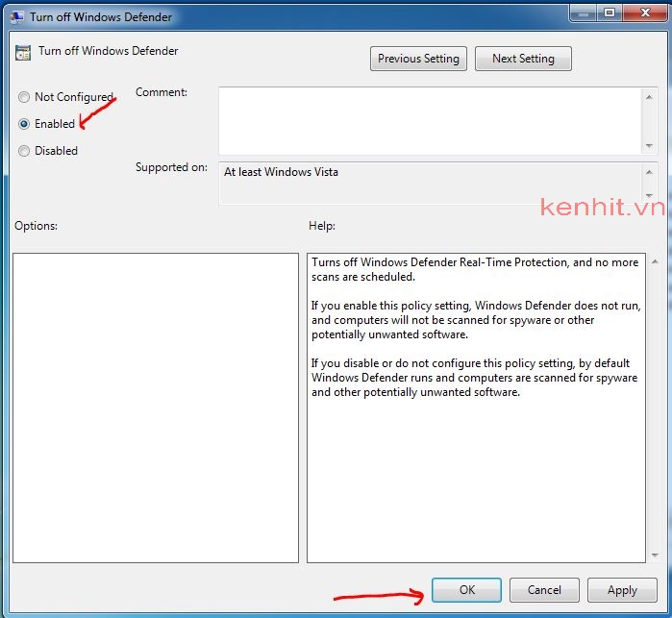The width and height of the screenshot is (672, 618).
Task: Set the policy to Disabled
Action: tap(24, 151)
